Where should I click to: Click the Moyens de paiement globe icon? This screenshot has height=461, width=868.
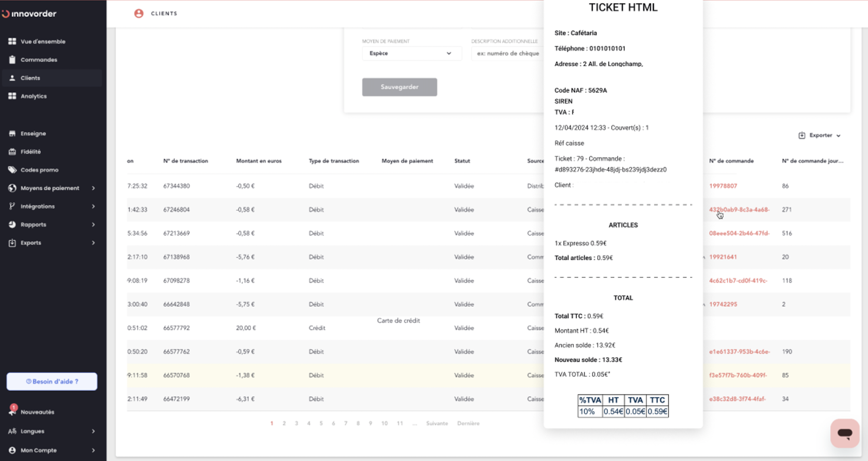point(12,188)
